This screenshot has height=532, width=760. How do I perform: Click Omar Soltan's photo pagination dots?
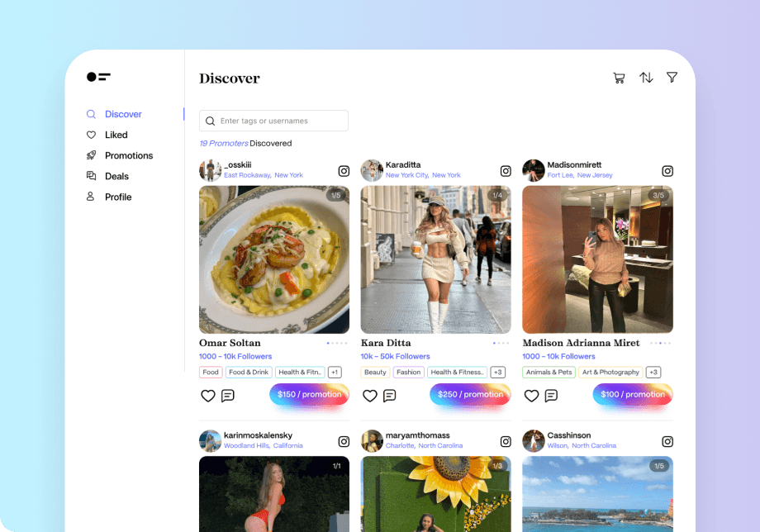pos(337,343)
